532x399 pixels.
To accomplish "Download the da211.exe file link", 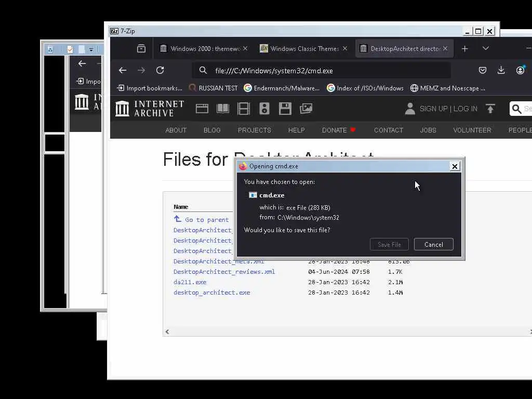I will 190,282.
